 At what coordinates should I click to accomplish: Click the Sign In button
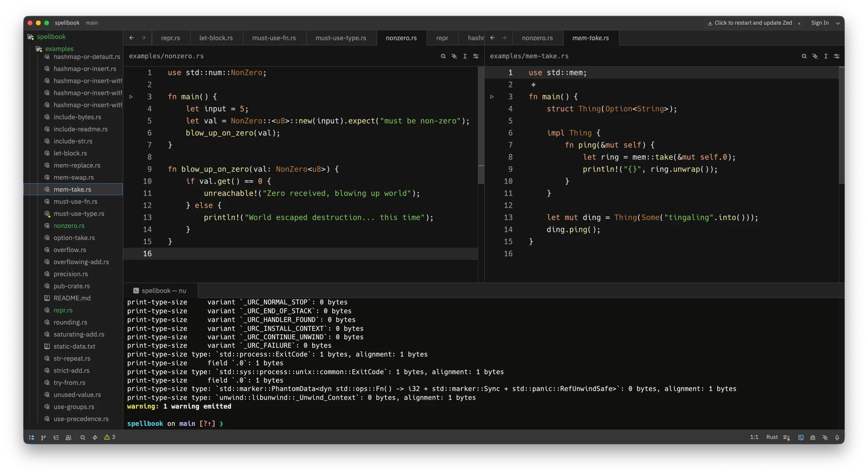pyautogui.click(x=820, y=23)
